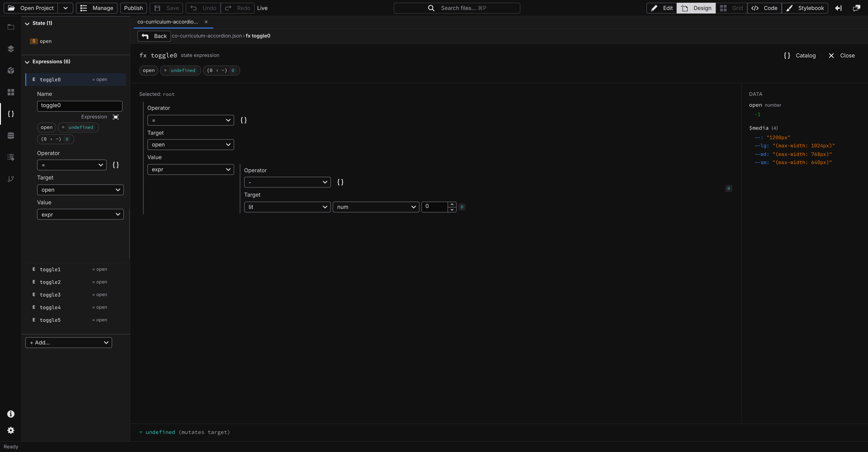Image resolution: width=868 pixels, height=452 pixels.
Task: Open the grid blocks sidebar icon
Action: point(11,92)
